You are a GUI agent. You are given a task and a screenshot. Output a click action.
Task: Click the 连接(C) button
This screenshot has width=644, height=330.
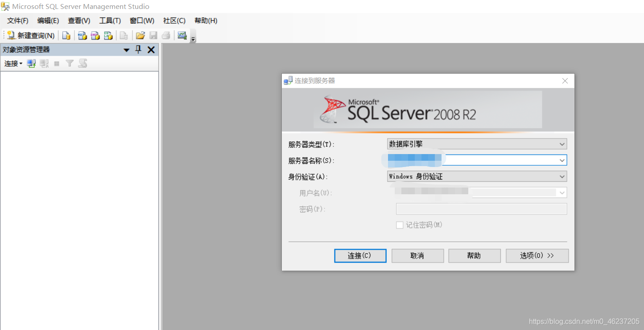[x=360, y=256]
